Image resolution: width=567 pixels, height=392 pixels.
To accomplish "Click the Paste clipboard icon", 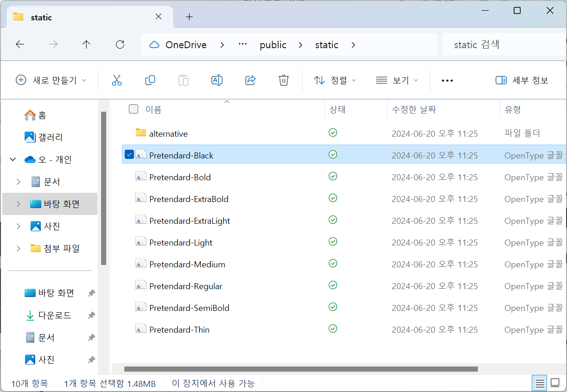I will click(184, 80).
